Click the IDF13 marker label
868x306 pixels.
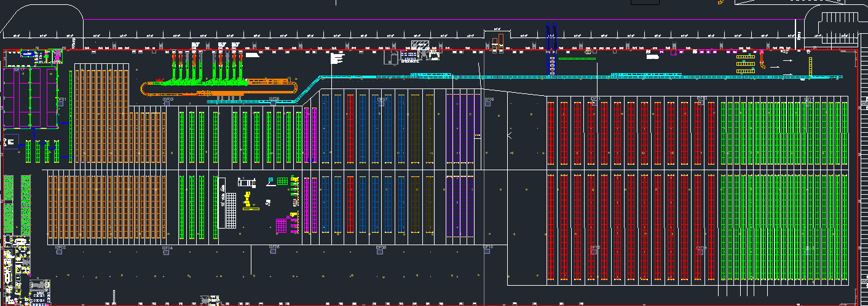click(701, 99)
